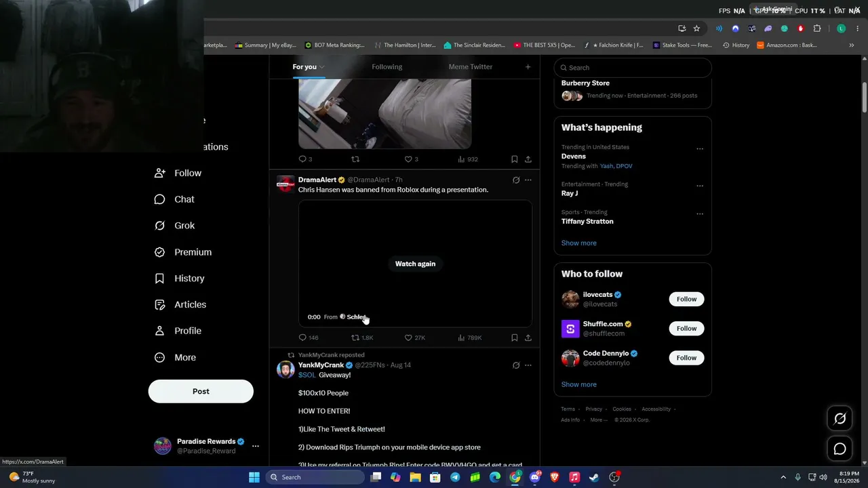Bookmark this page with star icon

tap(696, 28)
